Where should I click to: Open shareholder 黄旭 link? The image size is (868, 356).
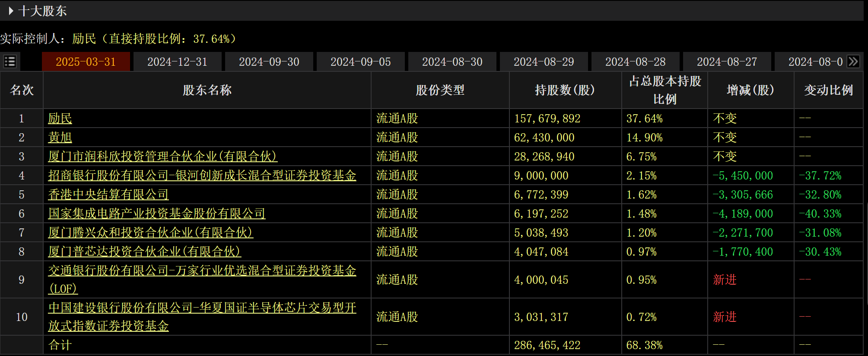60,138
